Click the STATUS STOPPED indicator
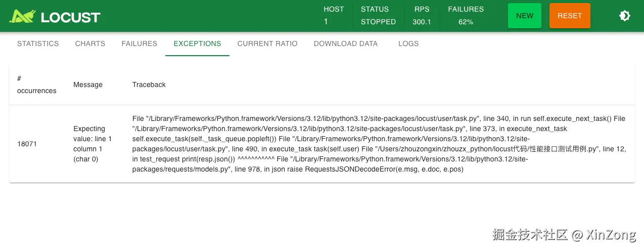 (378, 16)
